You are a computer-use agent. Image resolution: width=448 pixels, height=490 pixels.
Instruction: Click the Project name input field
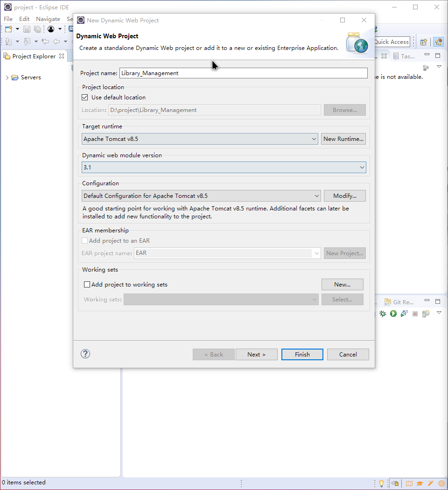point(244,73)
